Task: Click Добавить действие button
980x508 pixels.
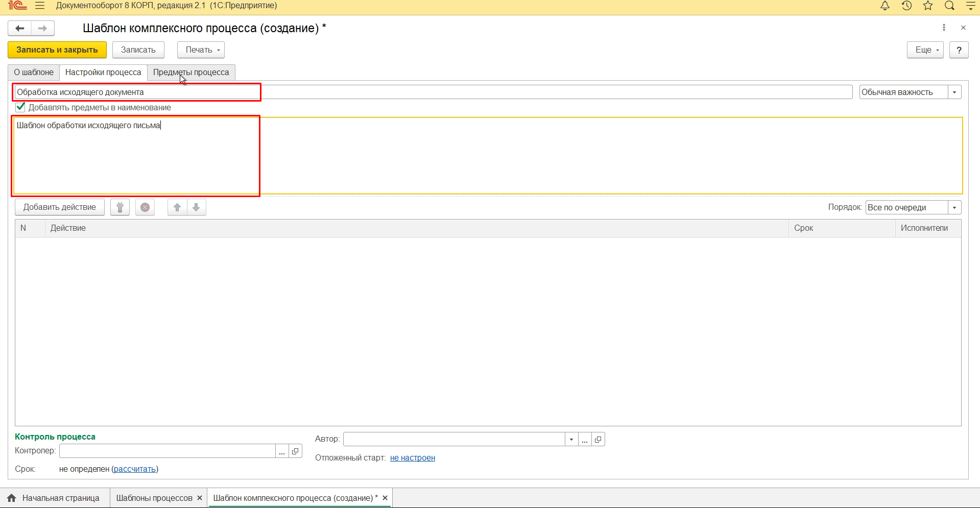Action: [60, 207]
